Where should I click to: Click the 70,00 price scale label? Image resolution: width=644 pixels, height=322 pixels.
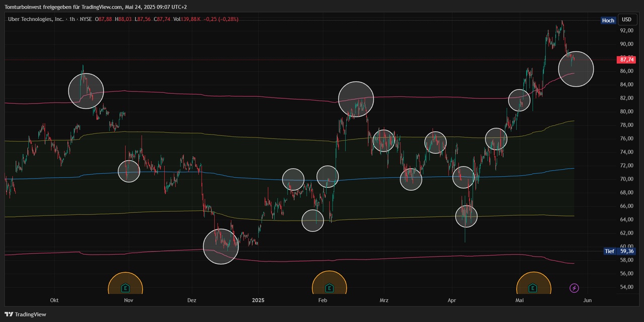click(x=626, y=179)
